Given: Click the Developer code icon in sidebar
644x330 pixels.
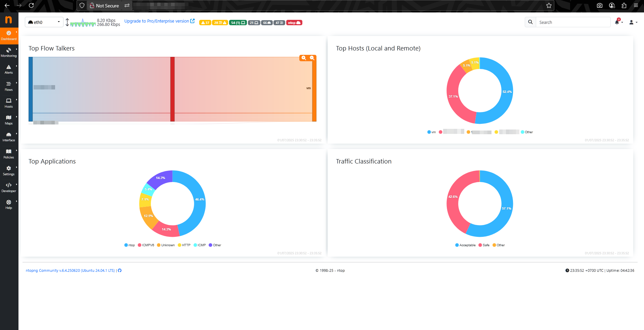Looking at the screenshot, I should (x=9, y=185).
